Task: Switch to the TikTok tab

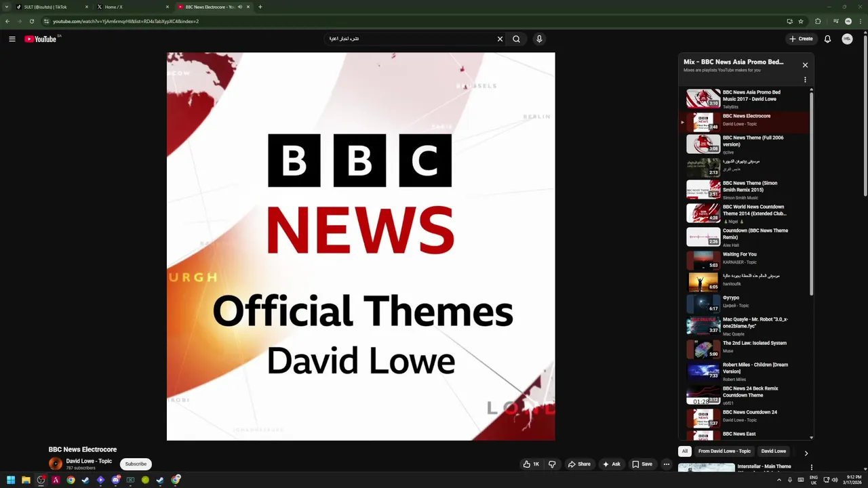Action: 52,7
